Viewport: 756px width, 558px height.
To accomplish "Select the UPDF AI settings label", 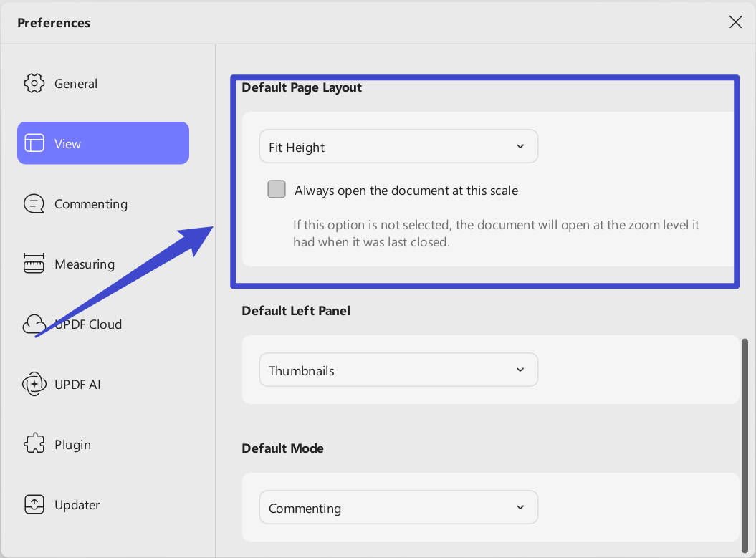I will tap(77, 385).
